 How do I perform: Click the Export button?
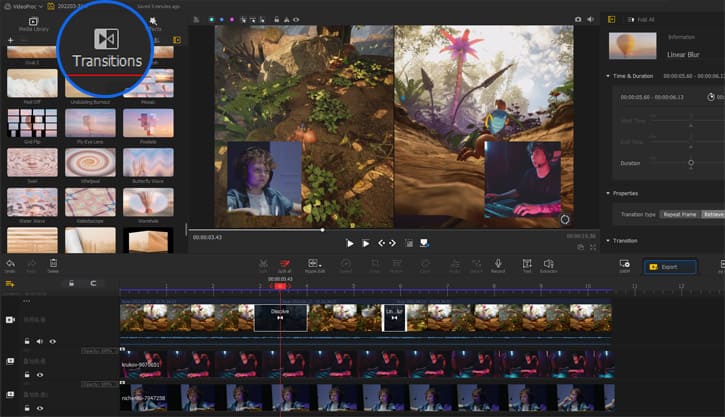point(670,267)
